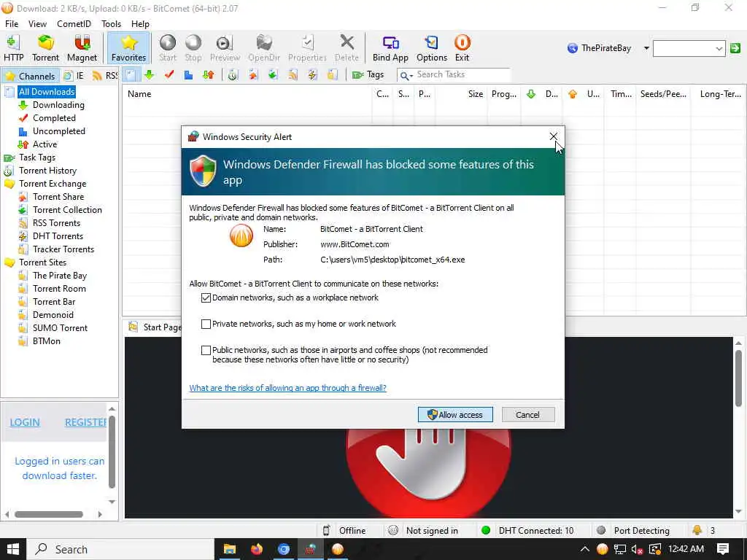Click the LOGIN link
The height and width of the screenshot is (560, 747).
click(x=25, y=422)
